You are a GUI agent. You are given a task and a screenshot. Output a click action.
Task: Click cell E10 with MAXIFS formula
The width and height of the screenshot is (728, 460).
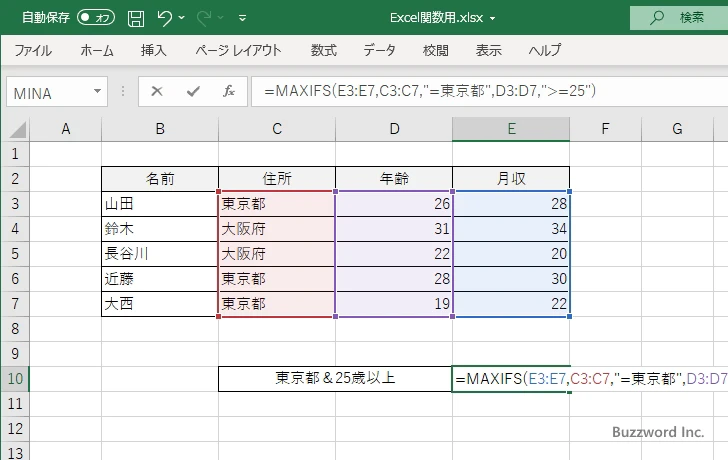point(511,379)
